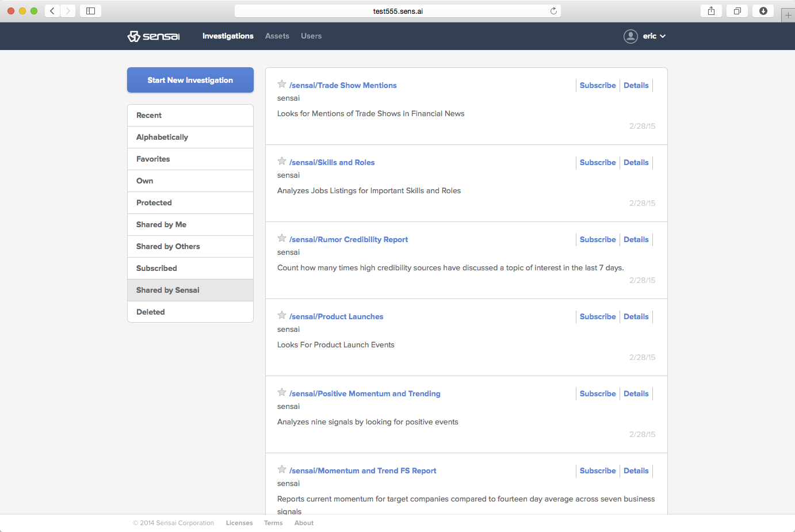The height and width of the screenshot is (532, 795).
Task: Favorite Trade Show Mentions with star
Action: [282, 84]
